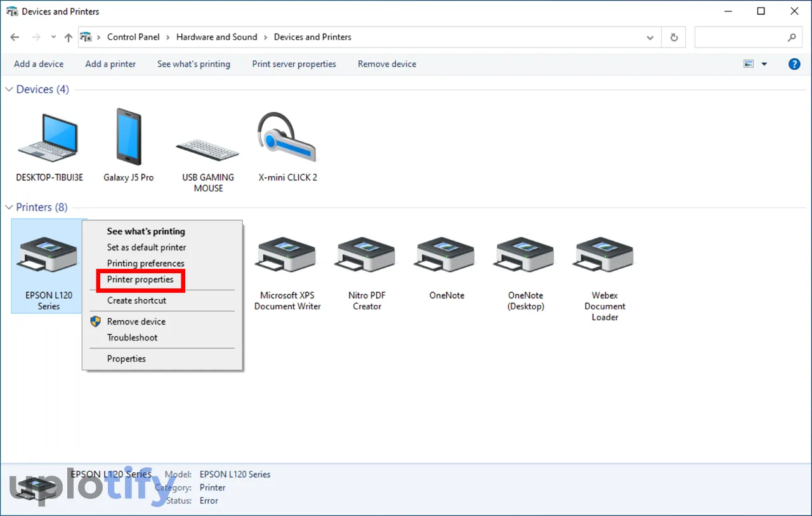Expand the chevron after Control Panel breadcrumb
812x516 pixels.
[x=168, y=37]
